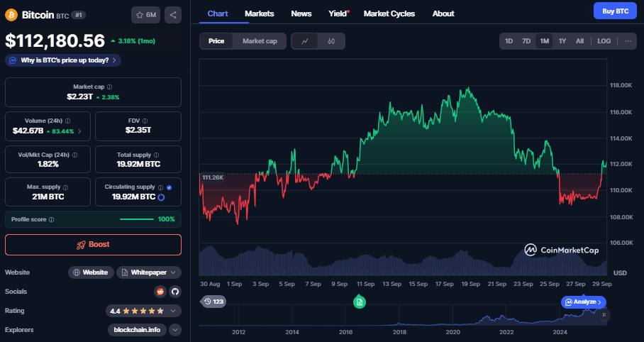Expand the Whitepaper dropdown
The image size is (644, 342).
(149, 272)
